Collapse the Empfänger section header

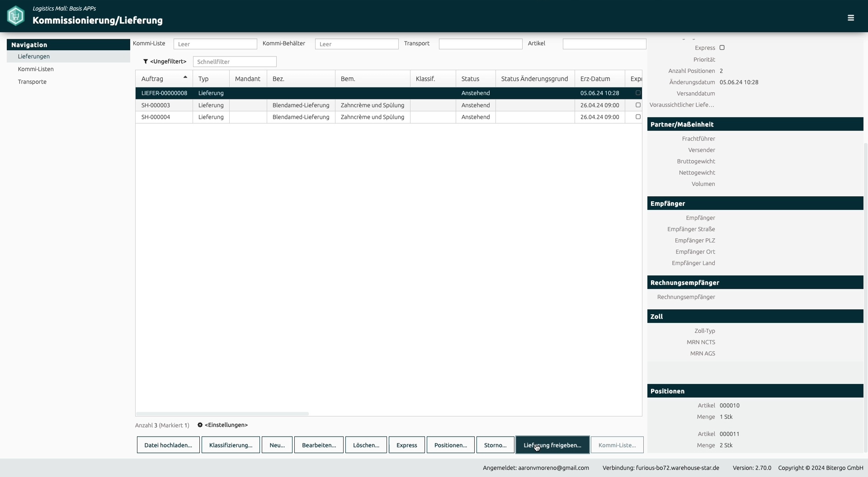coord(755,203)
